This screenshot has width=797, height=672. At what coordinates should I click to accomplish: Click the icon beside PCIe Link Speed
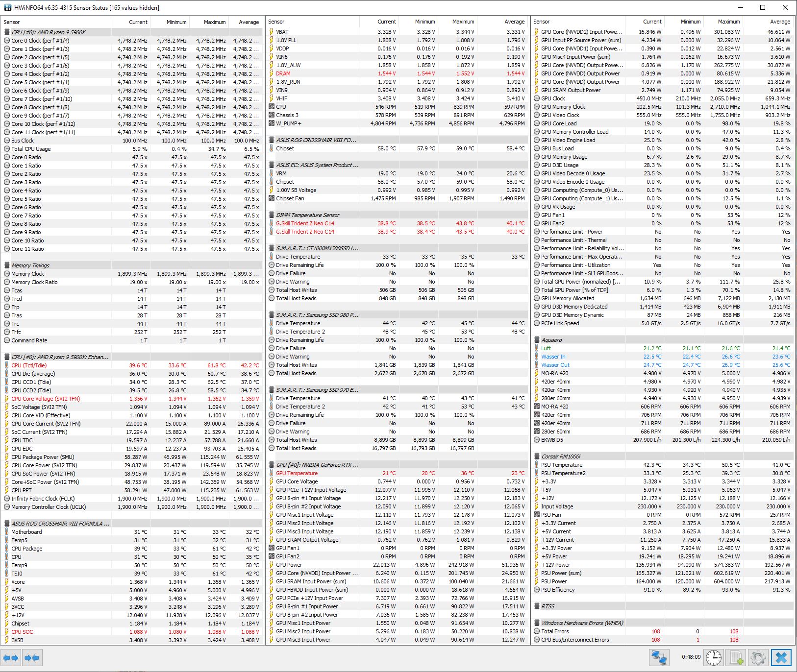click(537, 323)
